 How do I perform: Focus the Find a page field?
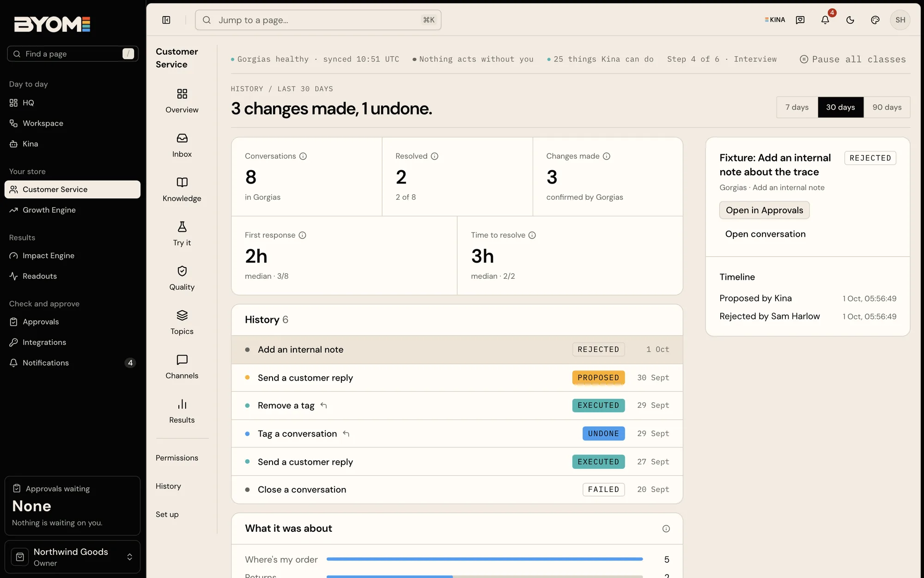click(x=73, y=54)
